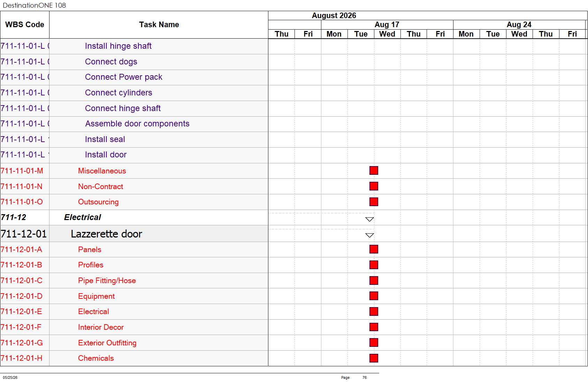Select the 711-12 Electrical group row

(x=134, y=217)
